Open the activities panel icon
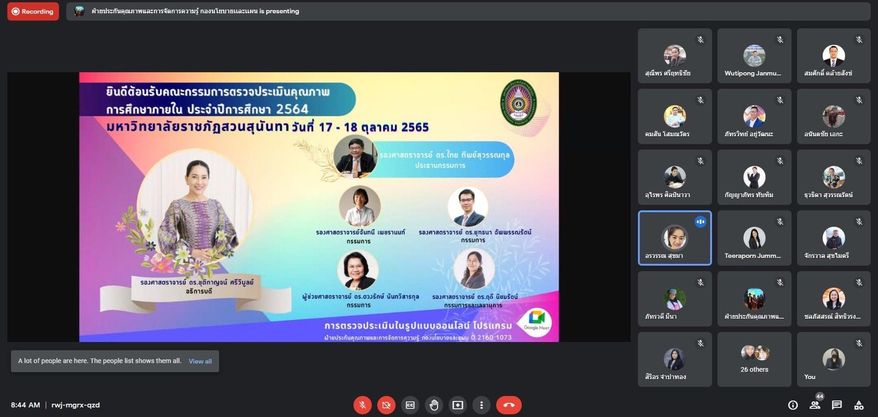 point(860,405)
